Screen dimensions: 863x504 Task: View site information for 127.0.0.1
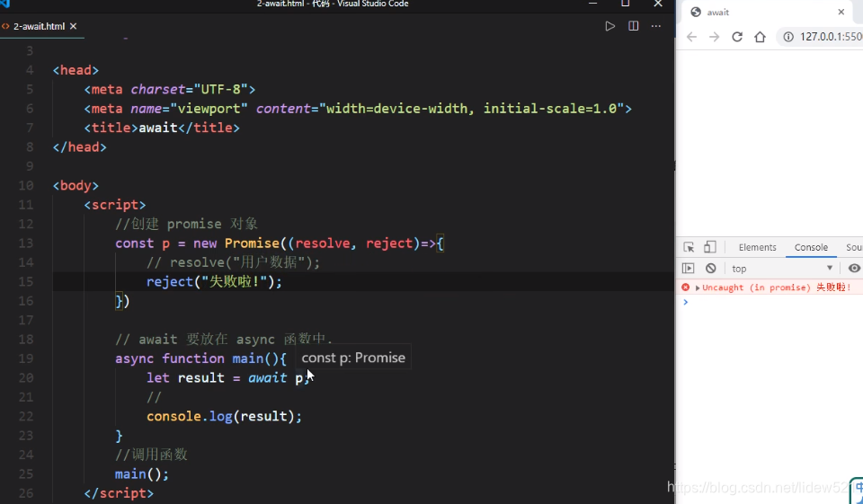click(x=788, y=37)
